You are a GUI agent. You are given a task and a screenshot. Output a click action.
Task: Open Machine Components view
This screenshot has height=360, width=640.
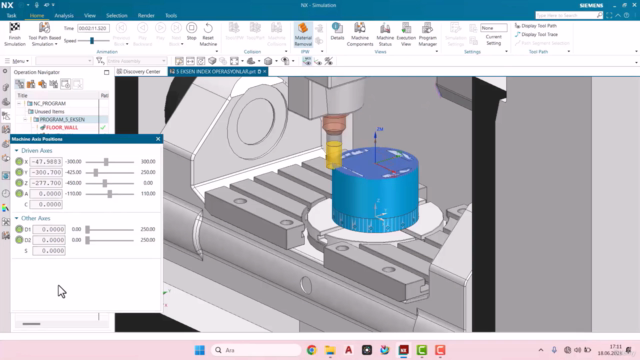(x=360, y=34)
